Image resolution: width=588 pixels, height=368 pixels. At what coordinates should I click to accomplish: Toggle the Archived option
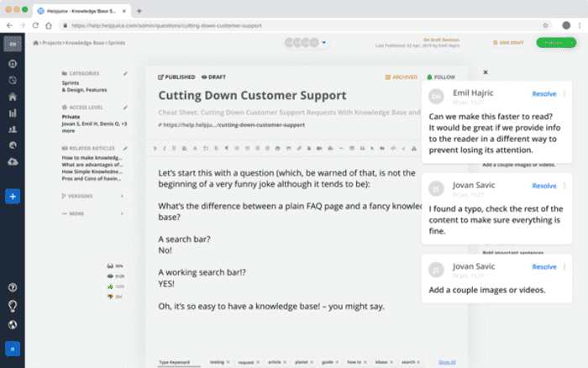(400, 76)
